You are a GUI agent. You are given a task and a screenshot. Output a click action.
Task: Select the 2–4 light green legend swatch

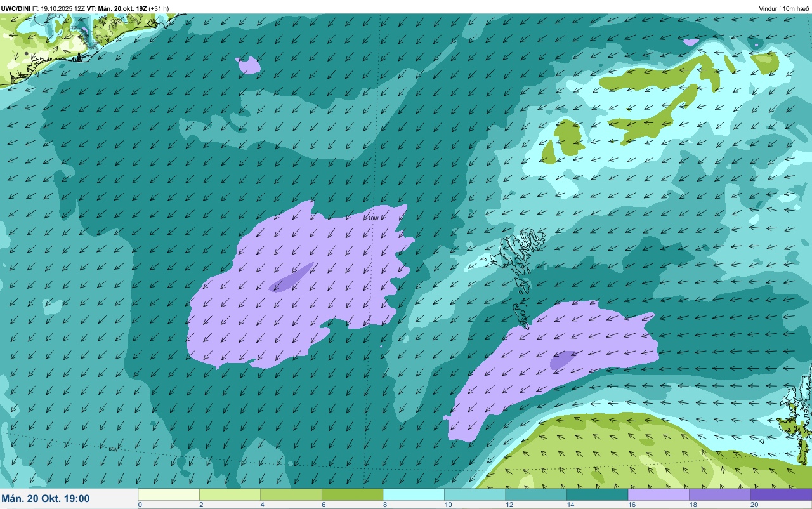click(x=230, y=494)
